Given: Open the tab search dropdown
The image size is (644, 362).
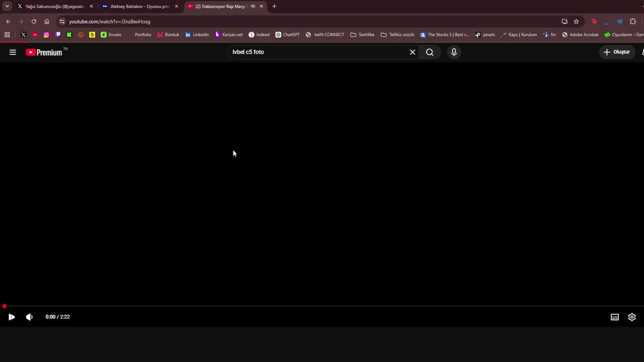Looking at the screenshot, I should [x=7, y=7].
